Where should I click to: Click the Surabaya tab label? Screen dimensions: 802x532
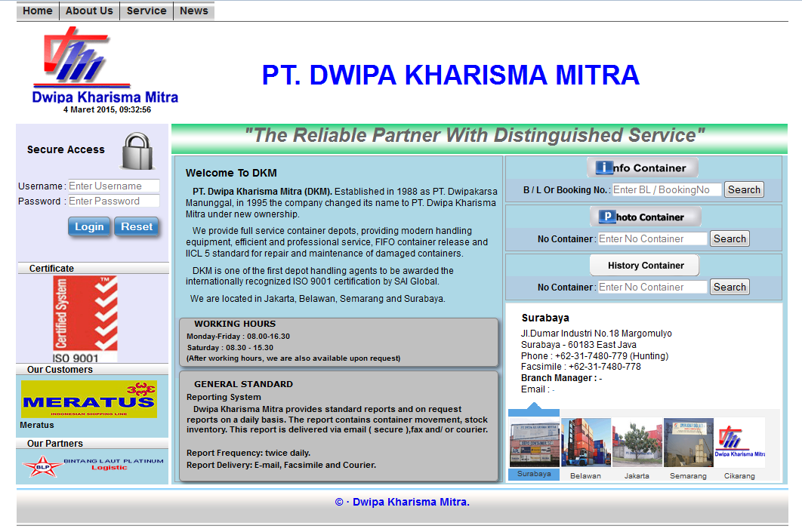pos(534,474)
